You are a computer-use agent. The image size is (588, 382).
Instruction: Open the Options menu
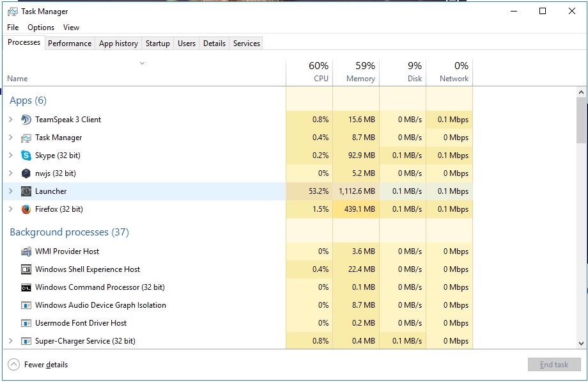coord(41,28)
